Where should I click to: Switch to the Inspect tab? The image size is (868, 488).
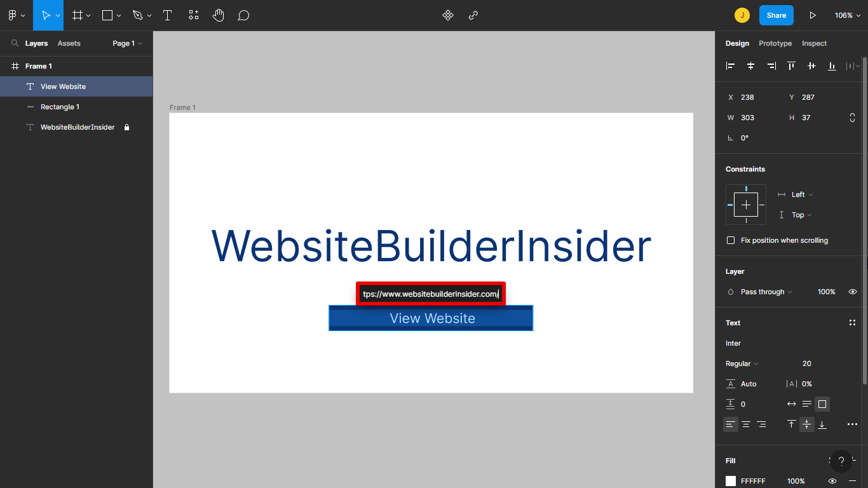point(815,43)
